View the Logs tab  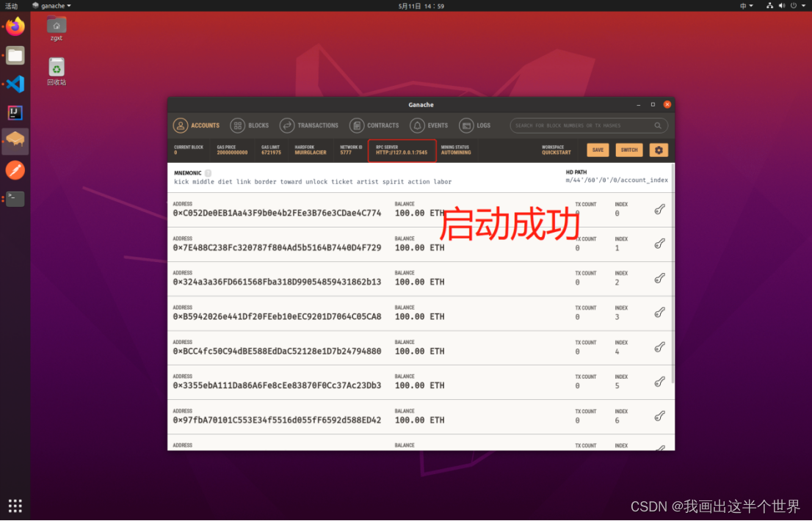pos(474,125)
